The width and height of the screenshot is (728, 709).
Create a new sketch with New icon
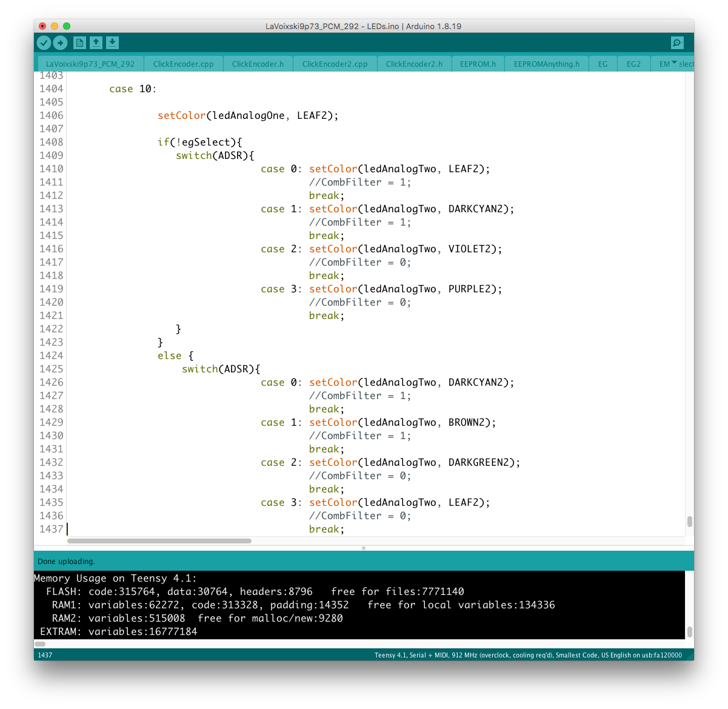(x=79, y=42)
